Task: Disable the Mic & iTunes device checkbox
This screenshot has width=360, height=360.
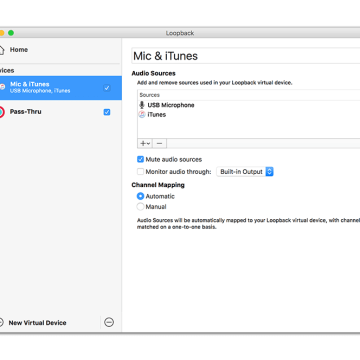Action: click(107, 88)
